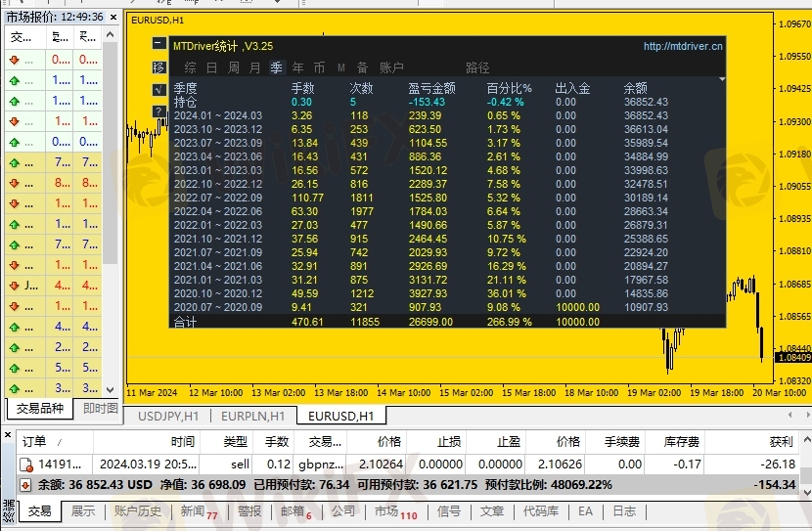Screen dimensions: 812x531
Task: Click the terminal list scroll-up arrow
Action: pyautogui.click(x=806, y=440)
